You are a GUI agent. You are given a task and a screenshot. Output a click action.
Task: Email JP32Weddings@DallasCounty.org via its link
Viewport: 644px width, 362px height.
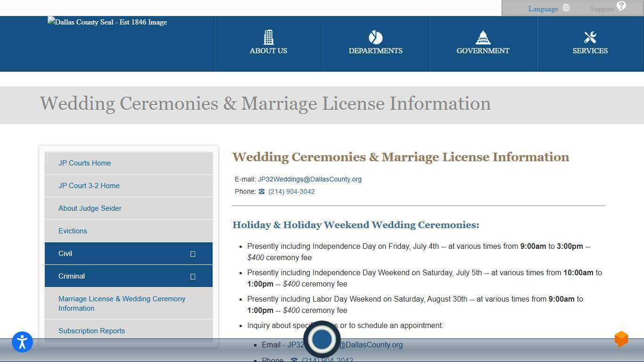coord(310,179)
